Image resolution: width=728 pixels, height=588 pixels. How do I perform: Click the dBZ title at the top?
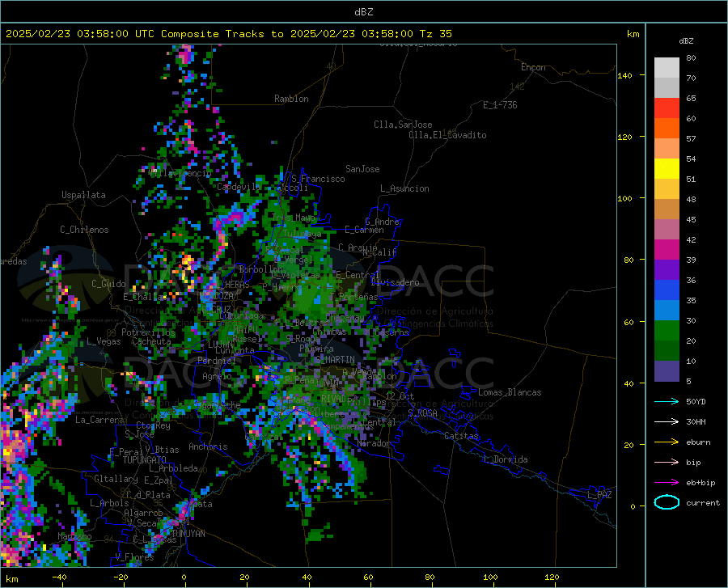click(363, 12)
